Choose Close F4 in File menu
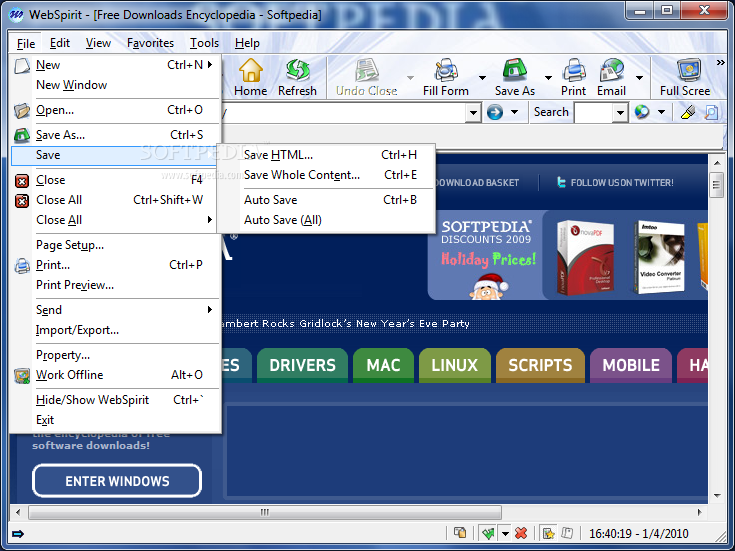Viewport: 735px width, 551px height. tap(115, 180)
